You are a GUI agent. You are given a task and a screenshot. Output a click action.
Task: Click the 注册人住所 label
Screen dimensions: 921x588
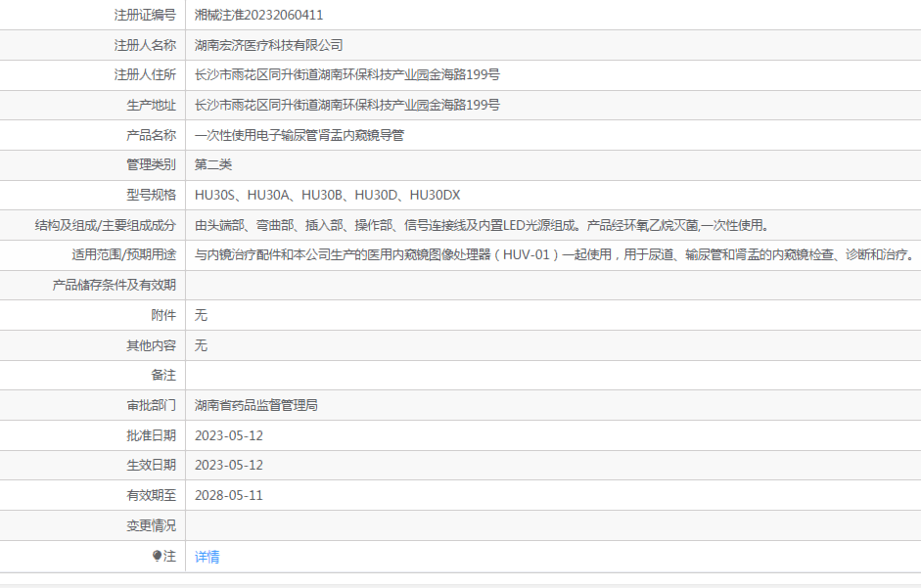click(145, 74)
